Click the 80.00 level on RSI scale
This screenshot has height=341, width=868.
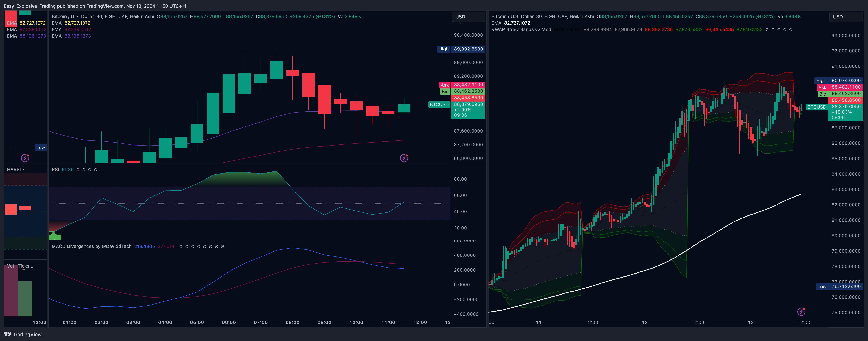pos(460,179)
